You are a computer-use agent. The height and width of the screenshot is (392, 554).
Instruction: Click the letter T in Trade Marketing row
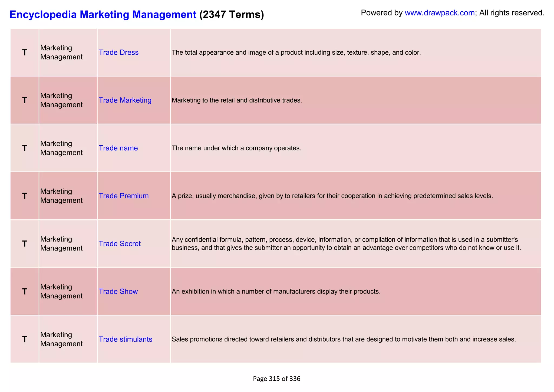coord(25,100)
